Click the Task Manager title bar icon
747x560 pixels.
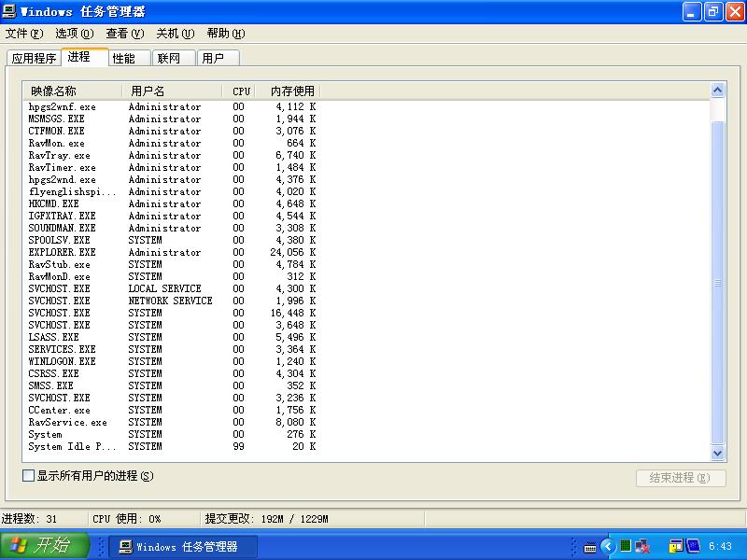click(x=9, y=11)
